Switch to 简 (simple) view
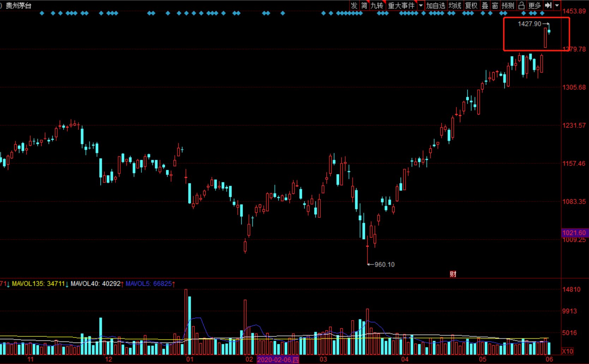 [x=364, y=6]
